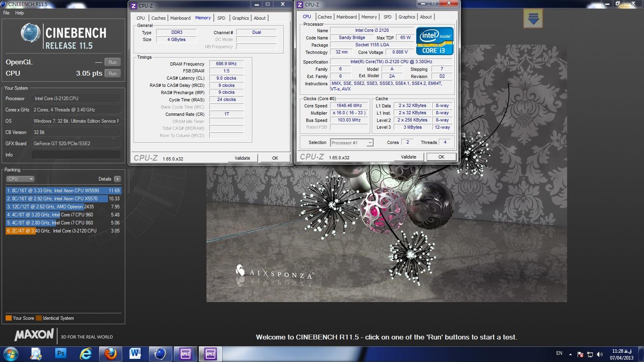Open the Processor #1 selection dropdown

351,143
